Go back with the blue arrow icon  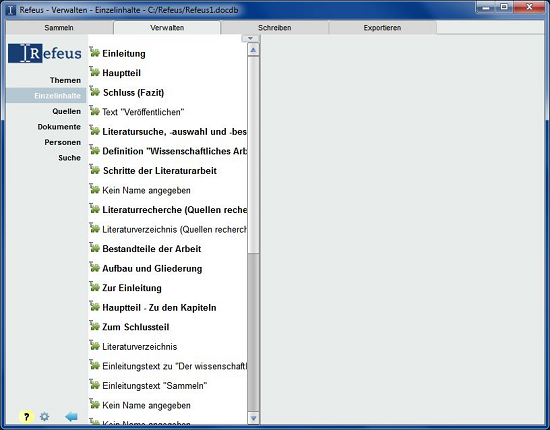71,417
